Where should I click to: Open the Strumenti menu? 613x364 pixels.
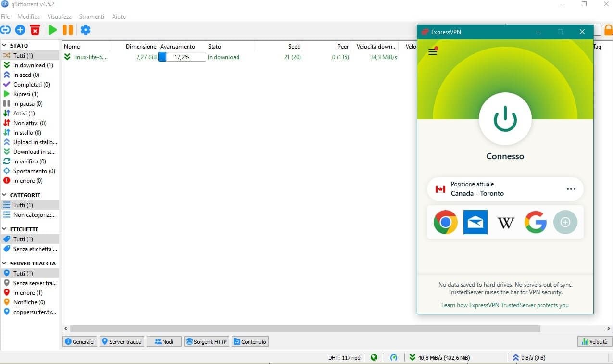click(x=92, y=17)
